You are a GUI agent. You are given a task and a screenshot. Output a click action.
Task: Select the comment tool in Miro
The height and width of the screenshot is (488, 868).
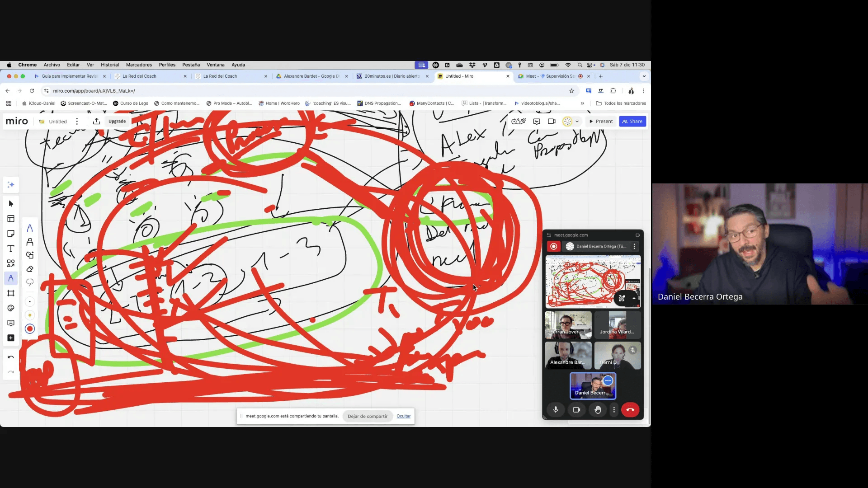(11, 323)
